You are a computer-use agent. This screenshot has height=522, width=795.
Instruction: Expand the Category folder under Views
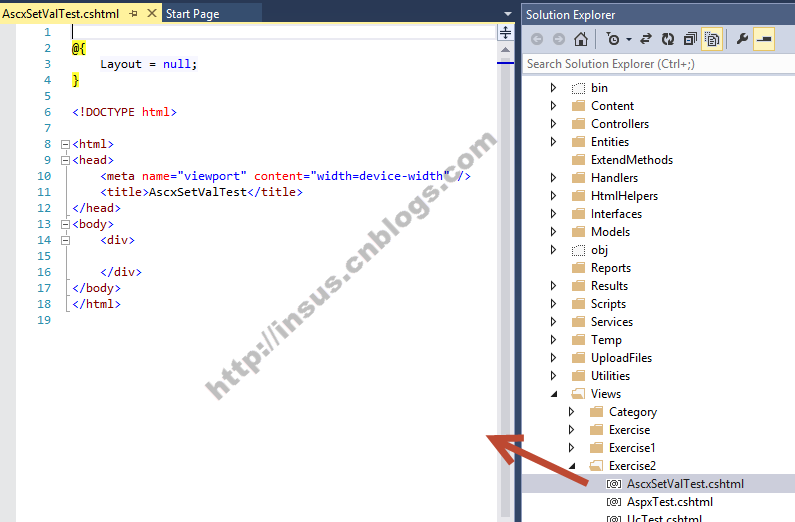[572, 412]
